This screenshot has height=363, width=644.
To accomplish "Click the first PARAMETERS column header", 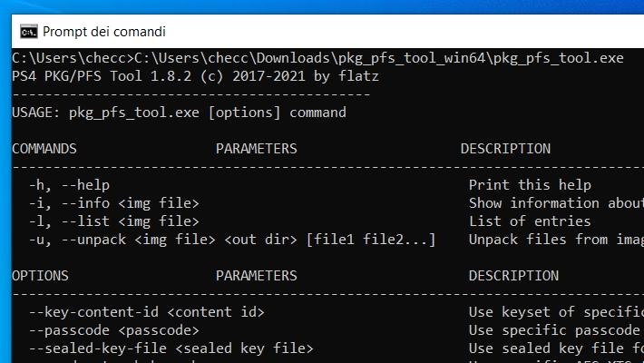I will (257, 149).
